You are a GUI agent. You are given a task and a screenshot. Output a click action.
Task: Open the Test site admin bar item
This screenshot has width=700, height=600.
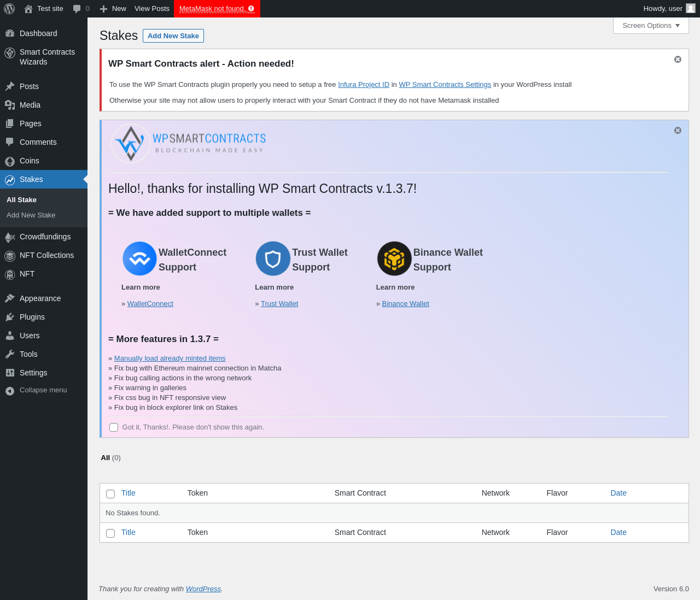pyautogui.click(x=44, y=9)
